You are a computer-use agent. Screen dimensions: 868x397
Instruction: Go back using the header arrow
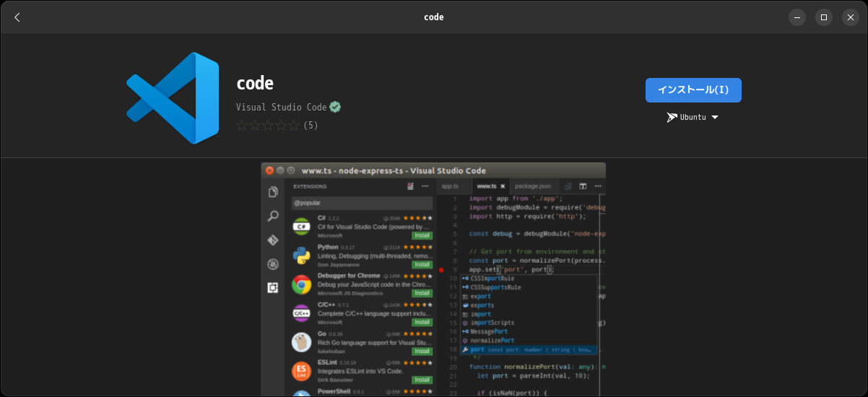[17, 17]
